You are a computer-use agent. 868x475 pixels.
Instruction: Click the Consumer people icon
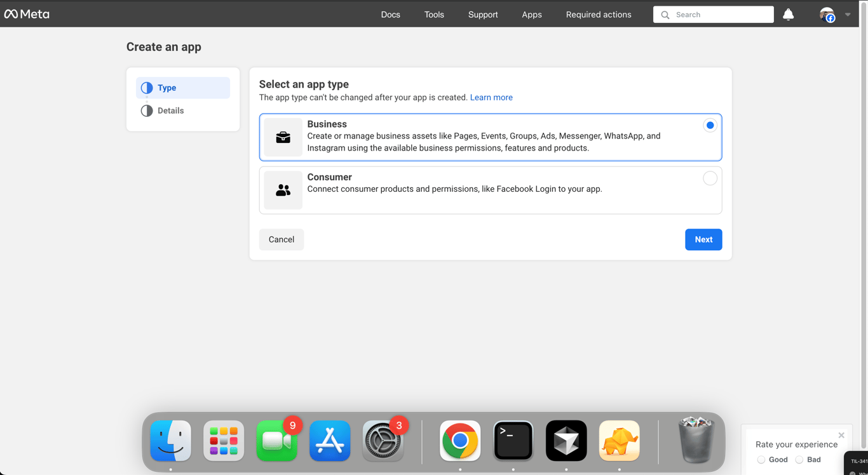click(283, 190)
